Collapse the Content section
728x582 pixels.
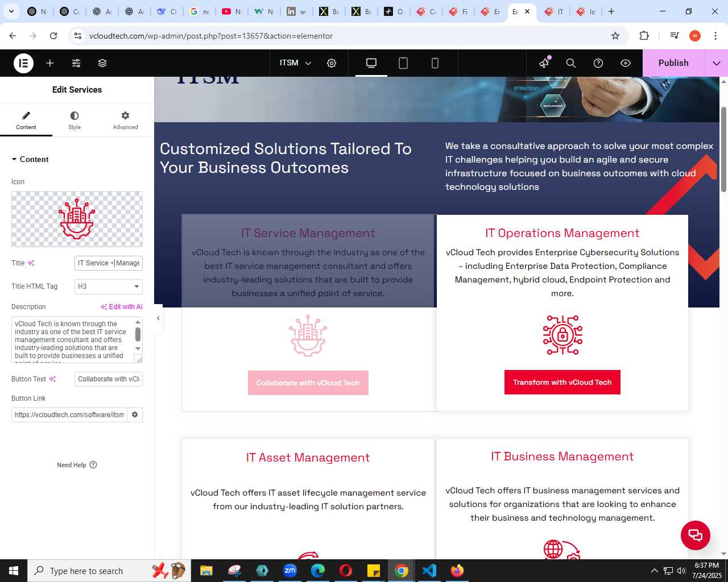30,159
